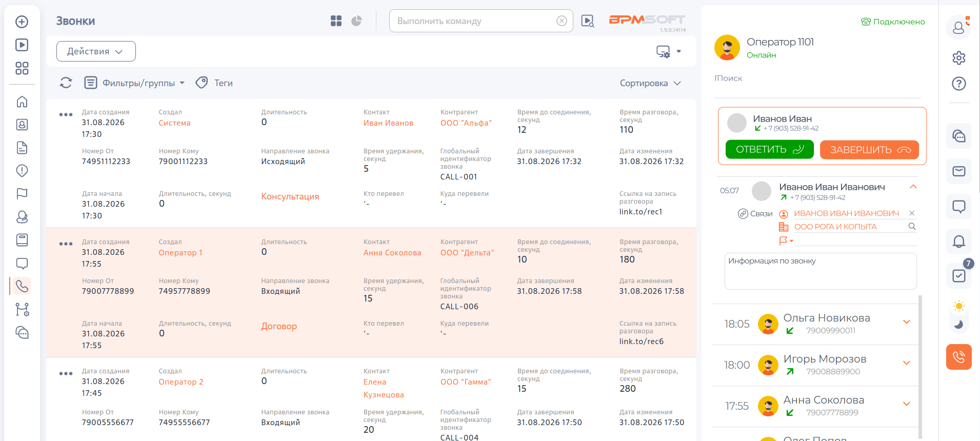Click the call history scrollbar in phone panel

920,367
